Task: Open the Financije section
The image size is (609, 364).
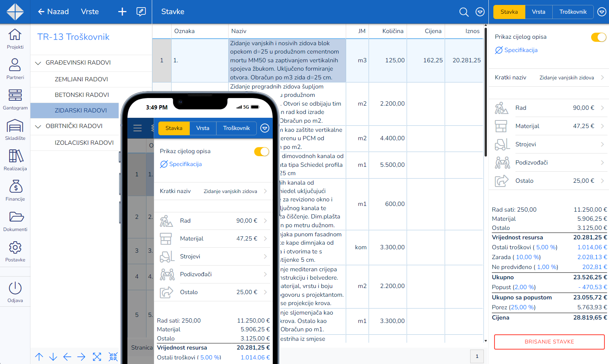Action: [15, 190]
